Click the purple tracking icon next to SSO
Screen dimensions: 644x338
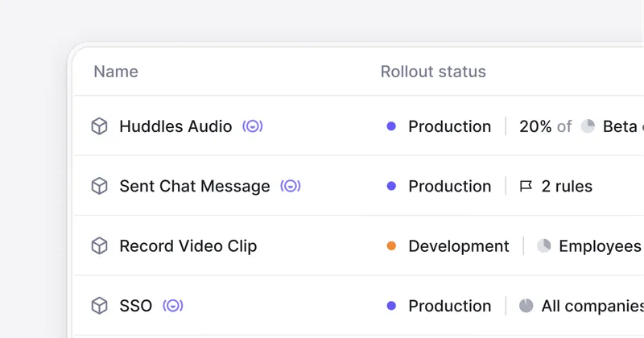coord(173,306)
